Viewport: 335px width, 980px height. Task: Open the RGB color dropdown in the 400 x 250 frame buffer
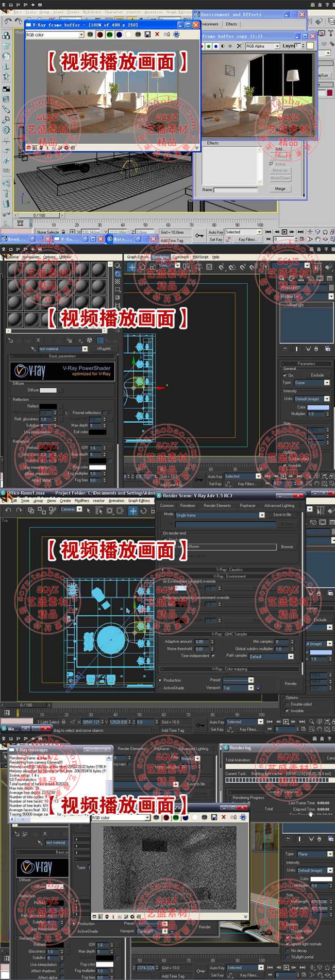[x=55, y=34]
